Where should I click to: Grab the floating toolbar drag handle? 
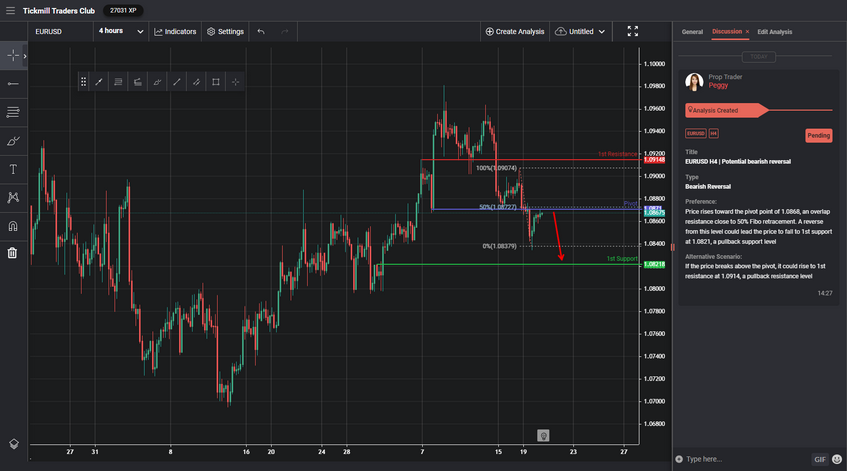click(x=83, y=82)
